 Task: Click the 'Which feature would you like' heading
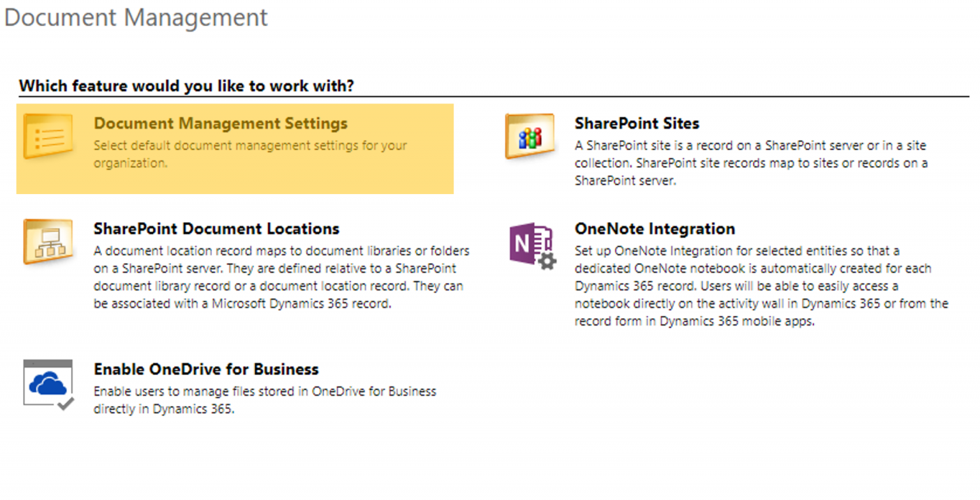(187, 86)
